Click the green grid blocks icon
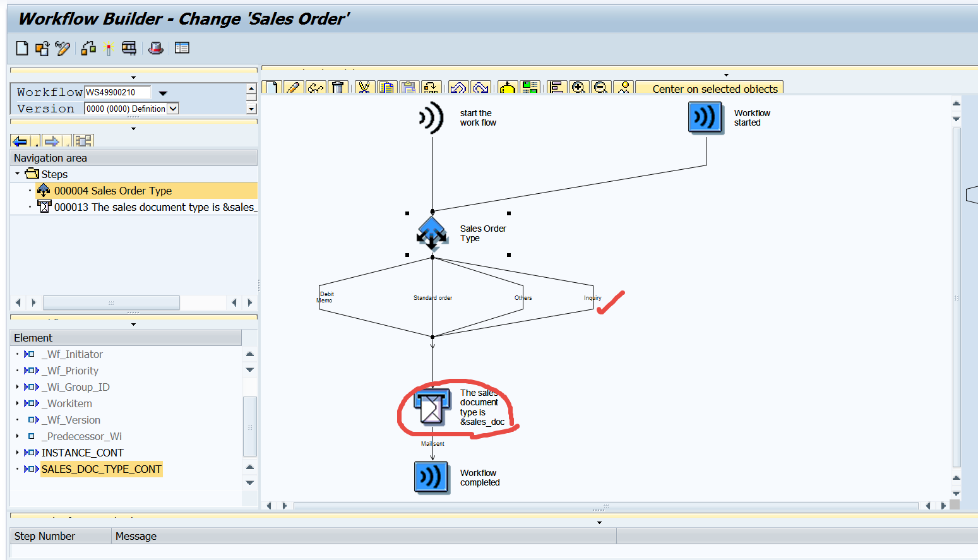This screenshot has width=978, height=560. 530,87
